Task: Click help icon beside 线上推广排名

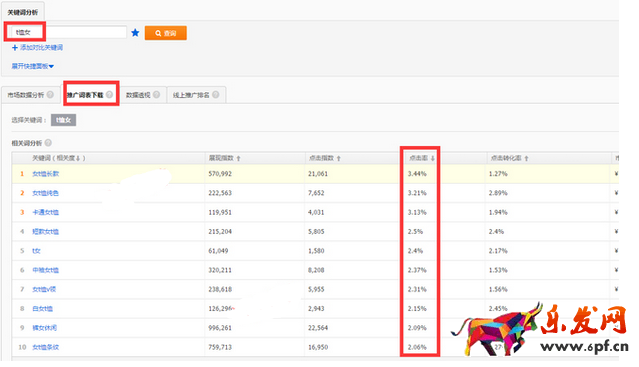Action: click(x=216, y=94)
